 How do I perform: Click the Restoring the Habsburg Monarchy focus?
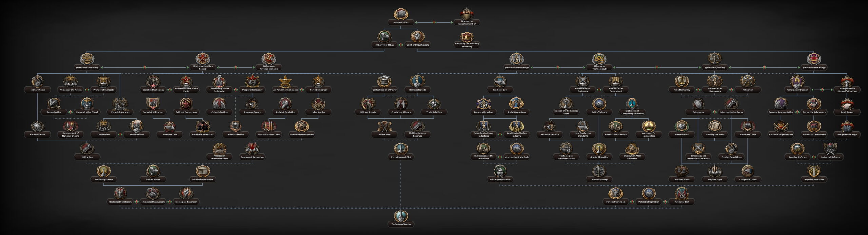click(x=467, y=40)
